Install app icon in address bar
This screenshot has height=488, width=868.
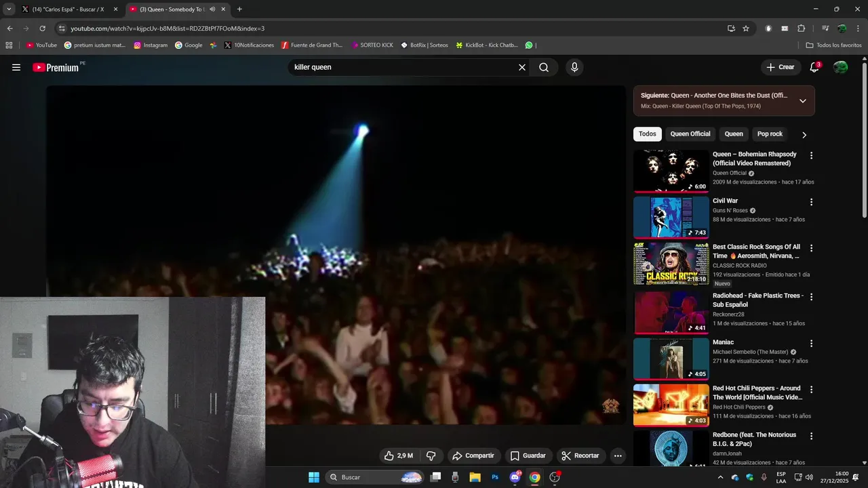731,28
